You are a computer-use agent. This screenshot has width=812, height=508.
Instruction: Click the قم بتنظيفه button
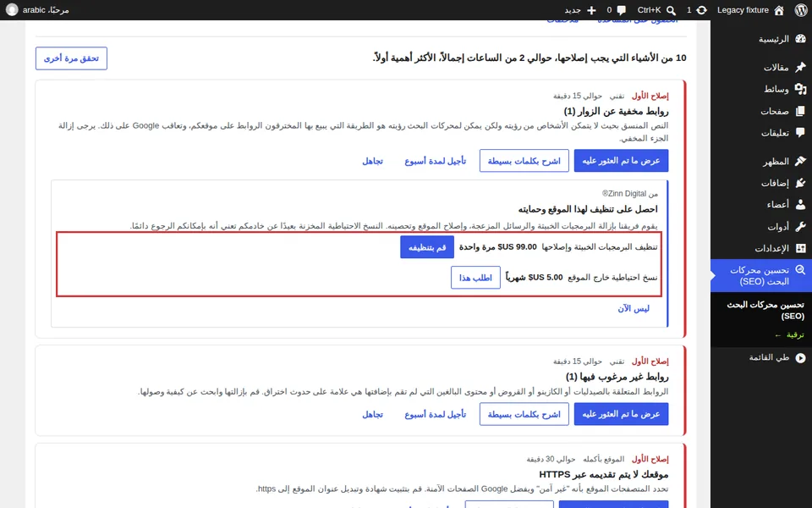(x=426, y=247)
